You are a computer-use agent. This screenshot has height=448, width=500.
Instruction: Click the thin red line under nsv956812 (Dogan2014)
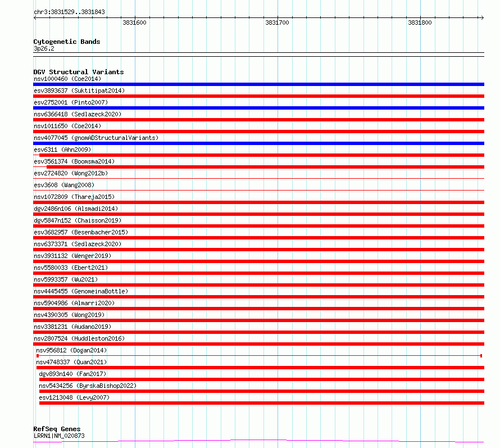pyautogui.click(x=259, y=355)
